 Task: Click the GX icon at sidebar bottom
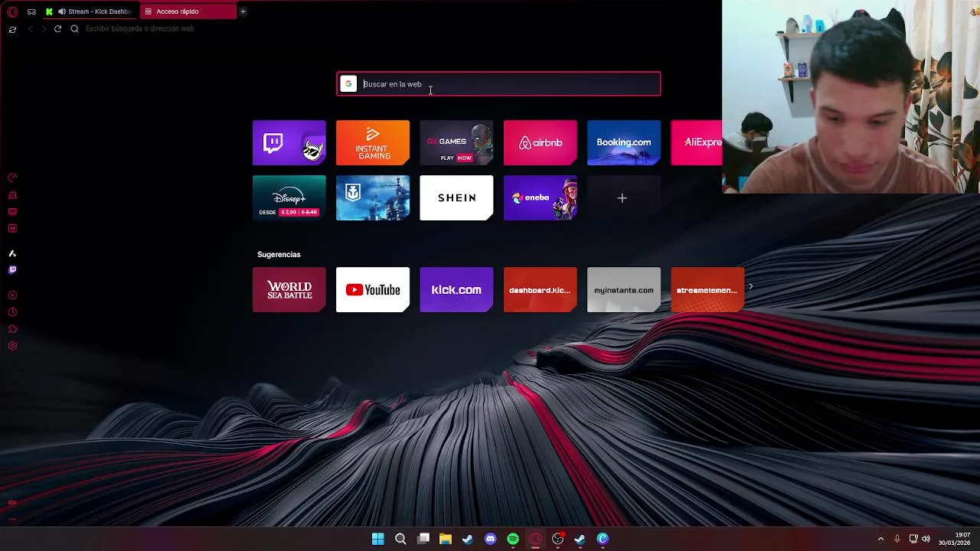12,503
